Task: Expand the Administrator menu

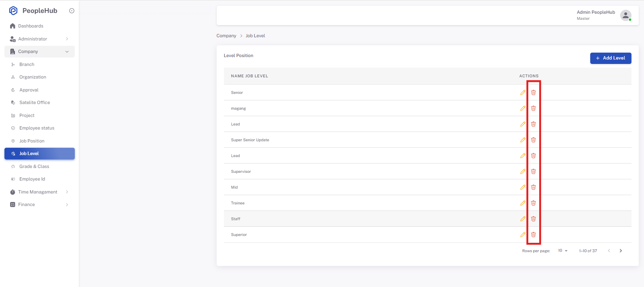Action: click(x=40, y=39)
